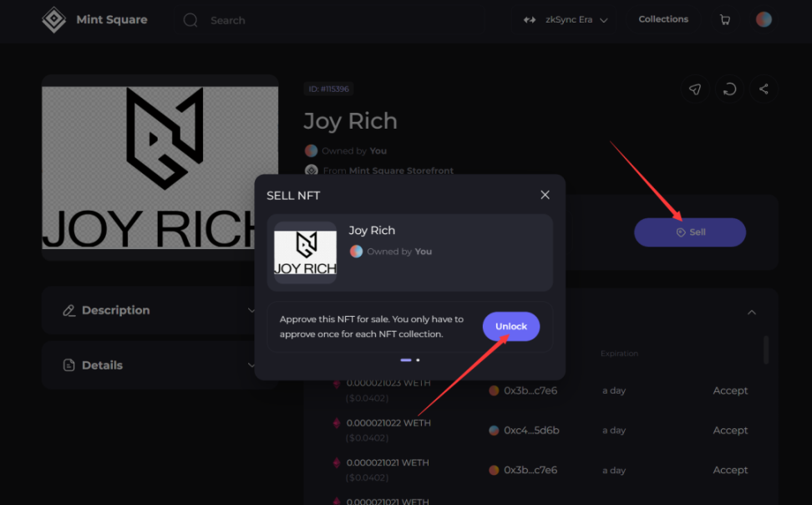Click the large Joy Rich NFT image
The width and height of the screenshot is (812, 505).
[160, 167]
